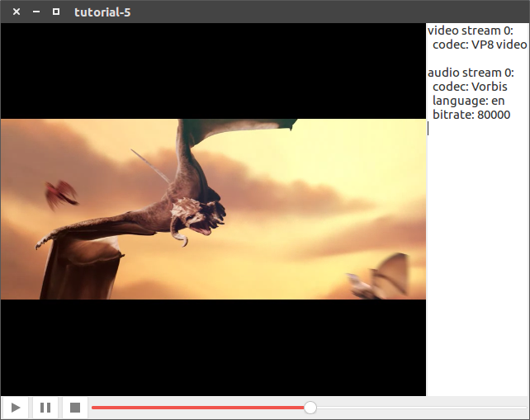Seek to the unplayed part of the slider track
Viewport: 530px width, 420px height.
[x=422, y=408]
